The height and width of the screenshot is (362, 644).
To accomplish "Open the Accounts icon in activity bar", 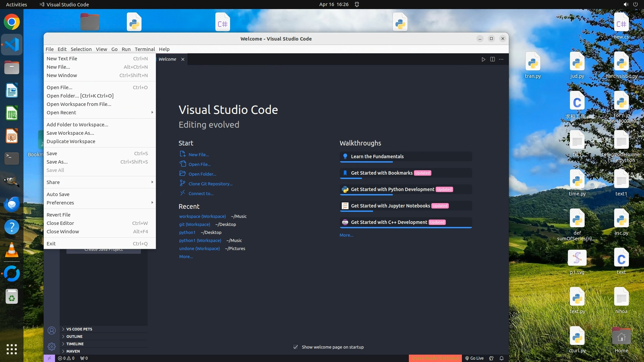I will pos(52,330).
